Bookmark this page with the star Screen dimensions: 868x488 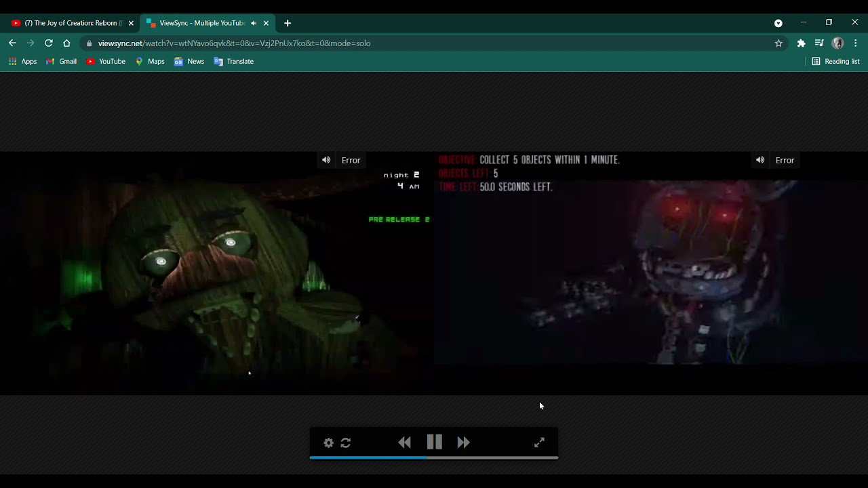778,43
